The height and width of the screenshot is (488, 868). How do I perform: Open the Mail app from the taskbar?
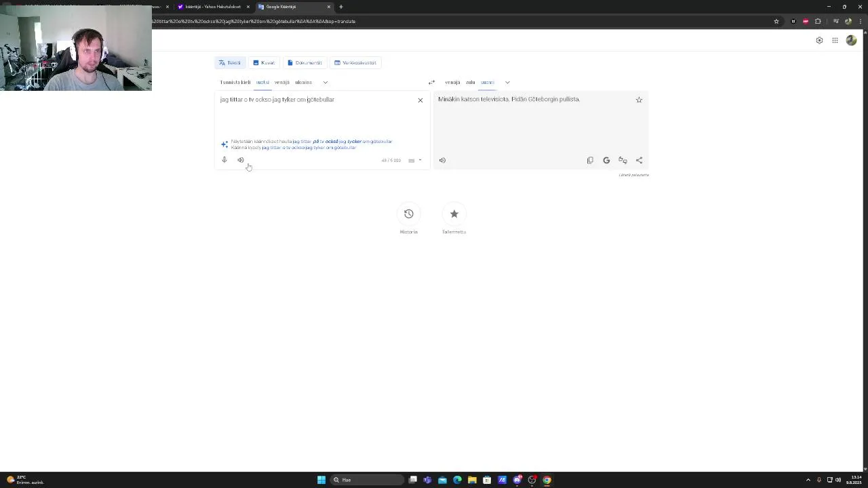click(442, 480)
